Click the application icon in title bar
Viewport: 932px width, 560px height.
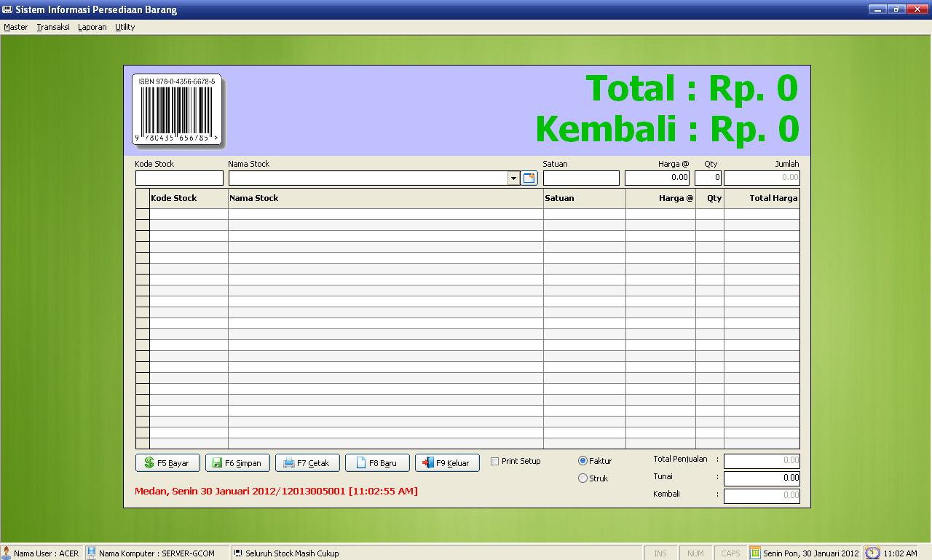[7, 9]
